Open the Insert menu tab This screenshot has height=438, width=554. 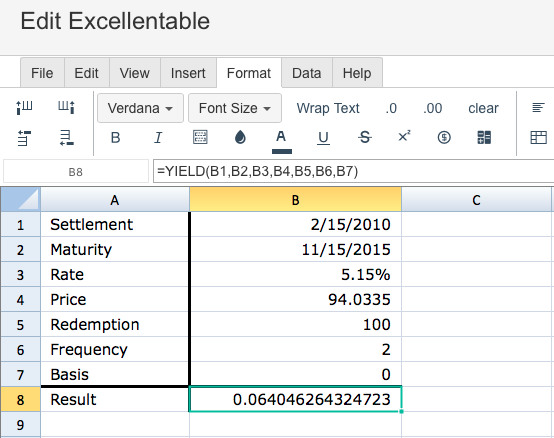[188, 73]
